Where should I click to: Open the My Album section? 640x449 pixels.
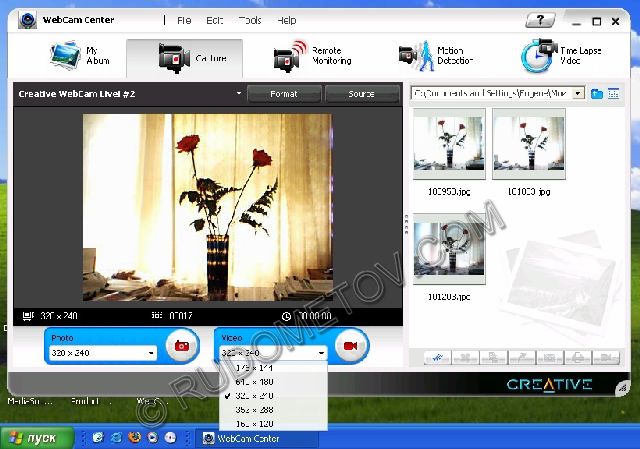click(80, 56)
